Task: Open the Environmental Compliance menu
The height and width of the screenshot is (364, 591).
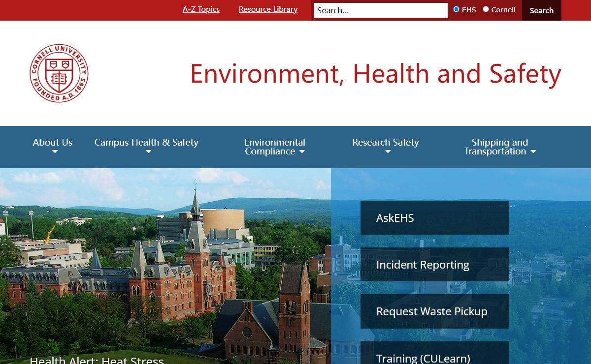Action: coord(275,147)
